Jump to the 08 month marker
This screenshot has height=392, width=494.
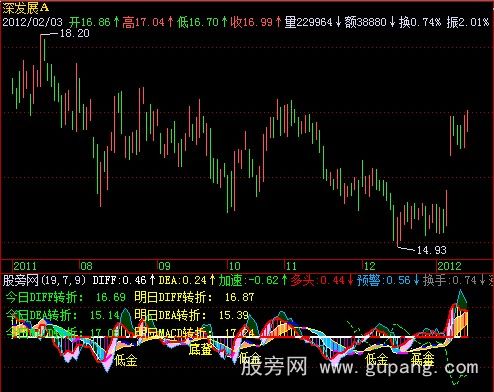pyautogui.click(x=86, y=266)
